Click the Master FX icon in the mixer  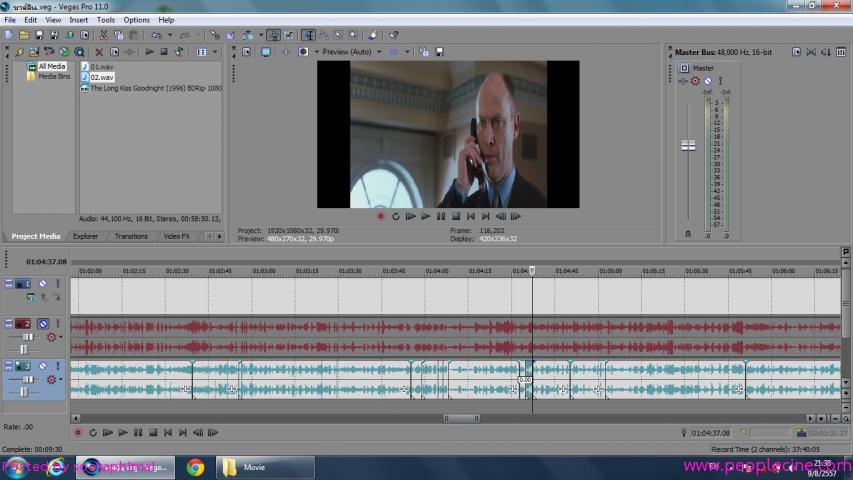(683, 81)
